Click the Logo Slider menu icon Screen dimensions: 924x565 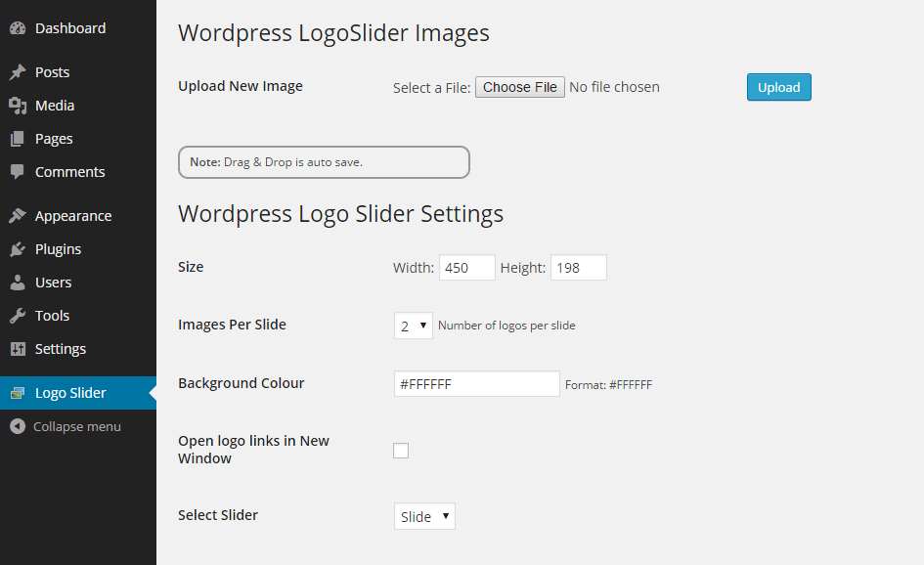click(x=18, y=392)
